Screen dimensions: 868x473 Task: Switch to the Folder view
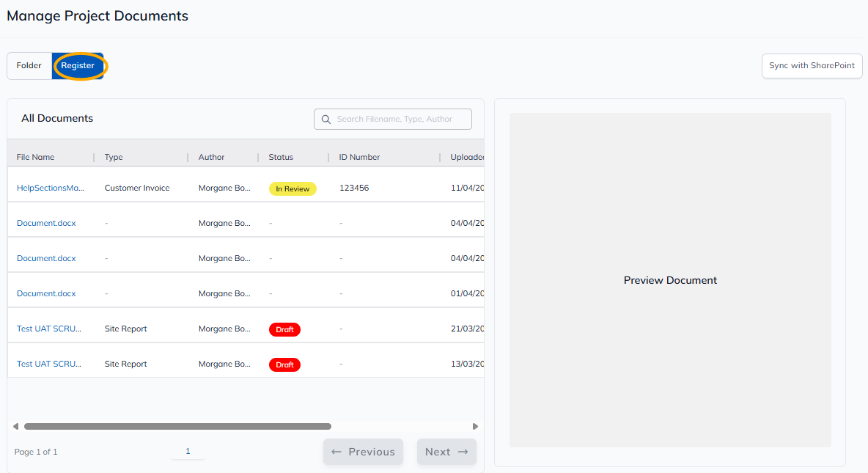click(29, 66)
